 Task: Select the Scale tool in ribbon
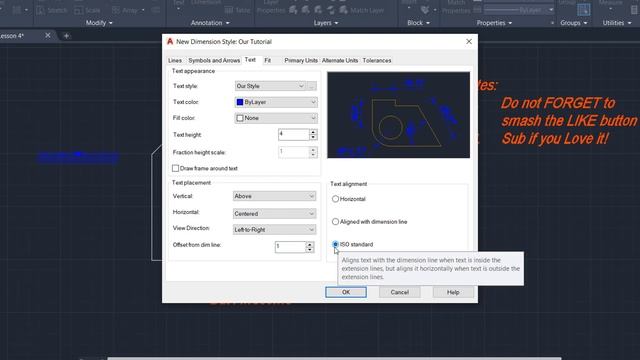87,10
